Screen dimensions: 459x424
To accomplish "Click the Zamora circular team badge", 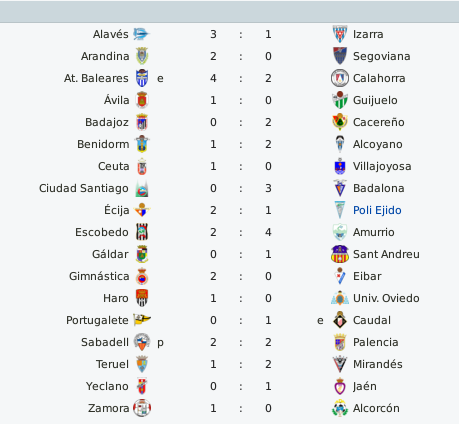I will tap(142, 408).
